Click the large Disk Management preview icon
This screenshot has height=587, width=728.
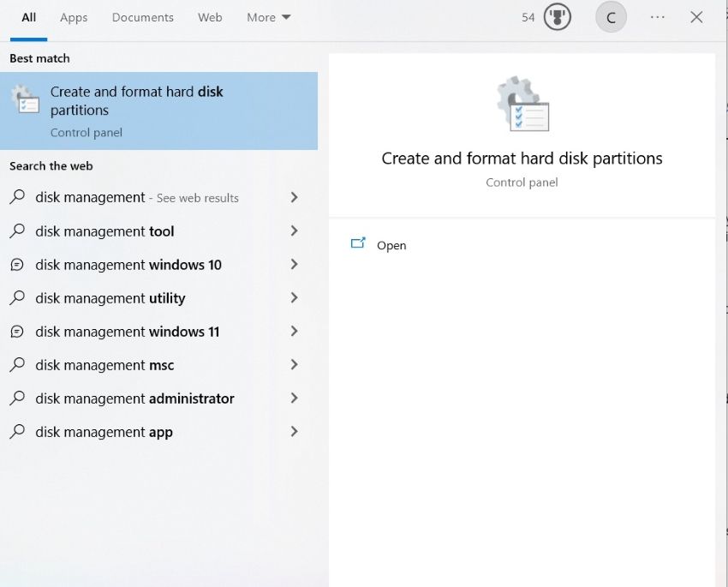tap(522, 104)
